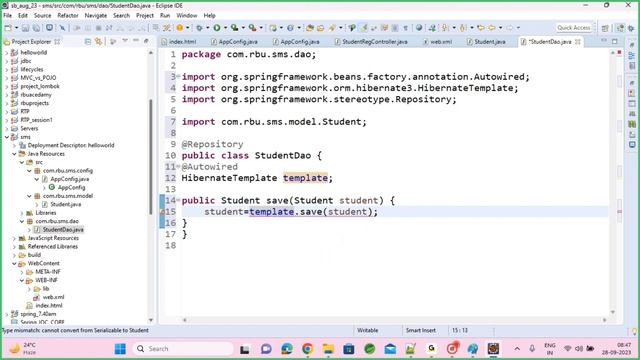Click the taskbar Search box
Screen dimensions: 640x360
(183, 349)
